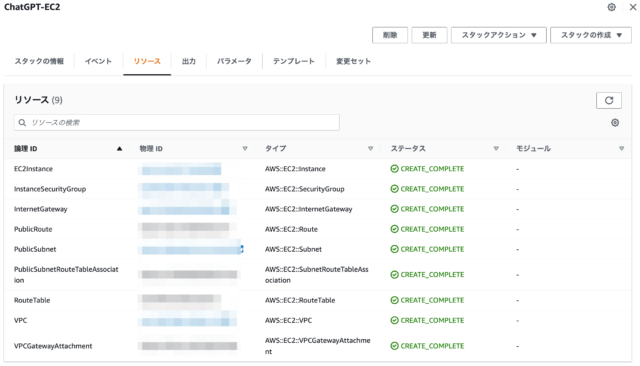The width and height of the screenshot is (640, 366).
Task: Close the ChatGPT-EC2 stack panel
Action: (x=633, y=7)
